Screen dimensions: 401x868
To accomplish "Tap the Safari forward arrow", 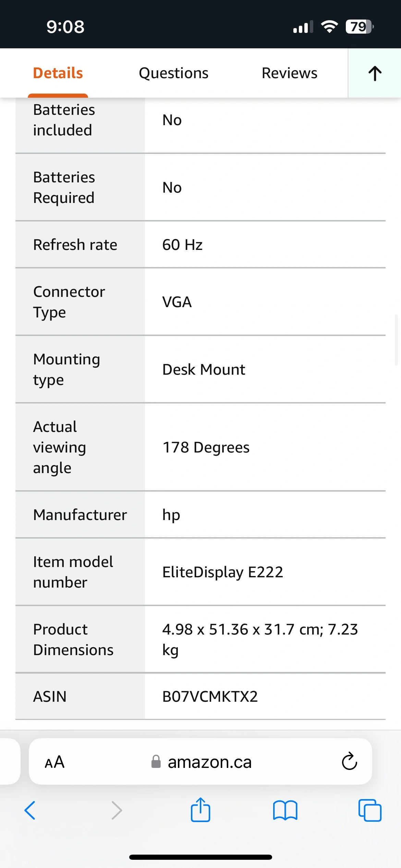I will pos(117,810).
